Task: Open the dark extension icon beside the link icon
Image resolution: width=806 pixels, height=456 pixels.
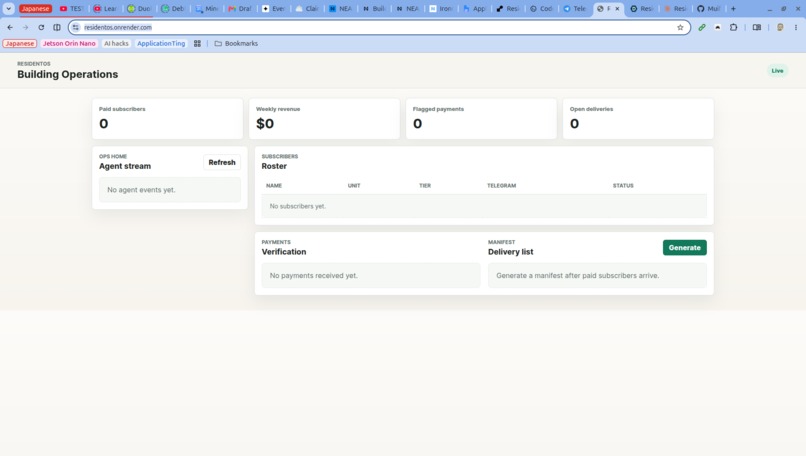Action: [x=718, y=27]
